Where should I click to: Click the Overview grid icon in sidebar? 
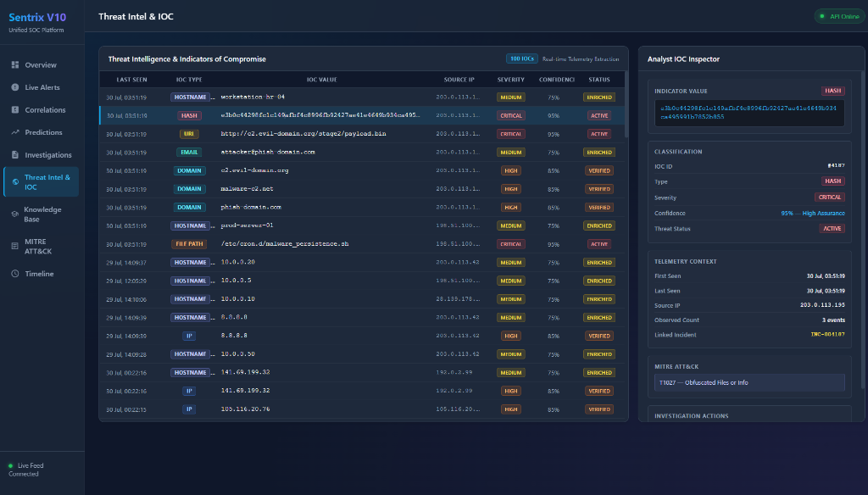15,64
